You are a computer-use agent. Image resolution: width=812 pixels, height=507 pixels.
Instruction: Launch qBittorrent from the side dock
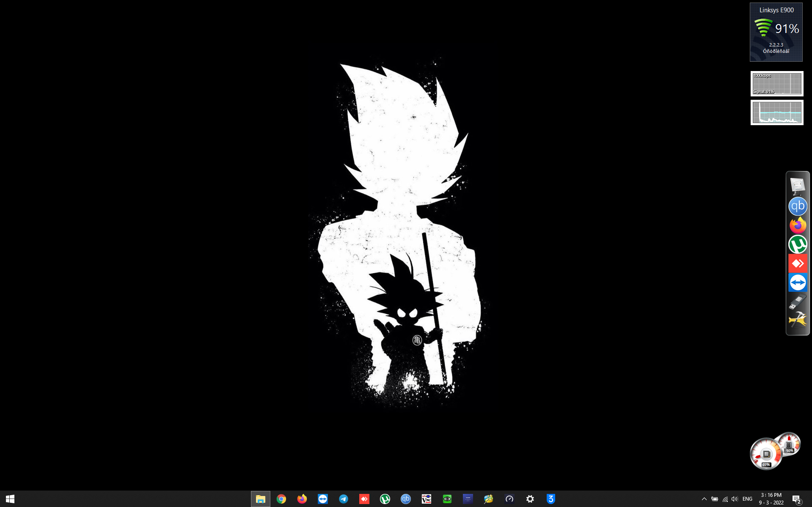pos(798,206)
